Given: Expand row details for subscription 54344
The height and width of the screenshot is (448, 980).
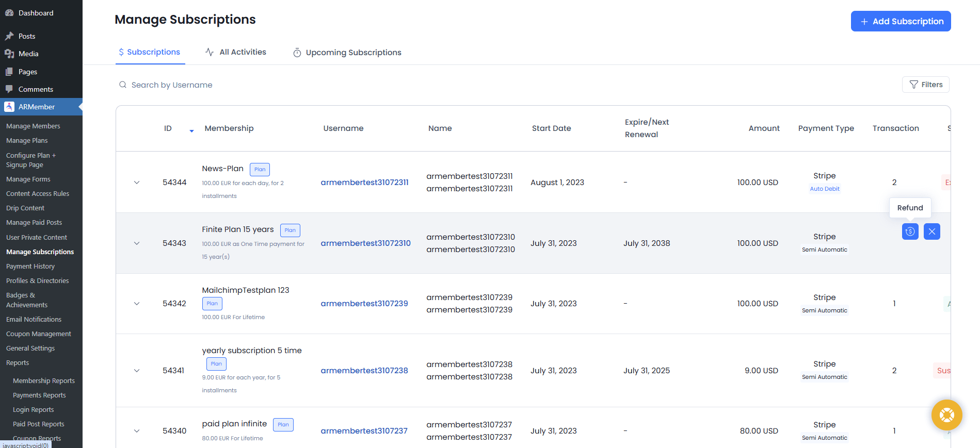Looking at the screenshot, I should click(x=137, y=182).
